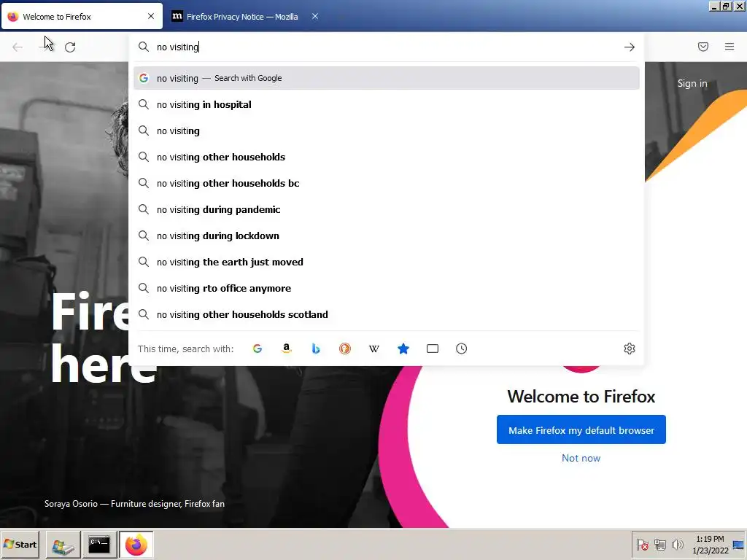Search open tabs using the tabs icon
The image size is (747, 560).
[x=433, y=349]
